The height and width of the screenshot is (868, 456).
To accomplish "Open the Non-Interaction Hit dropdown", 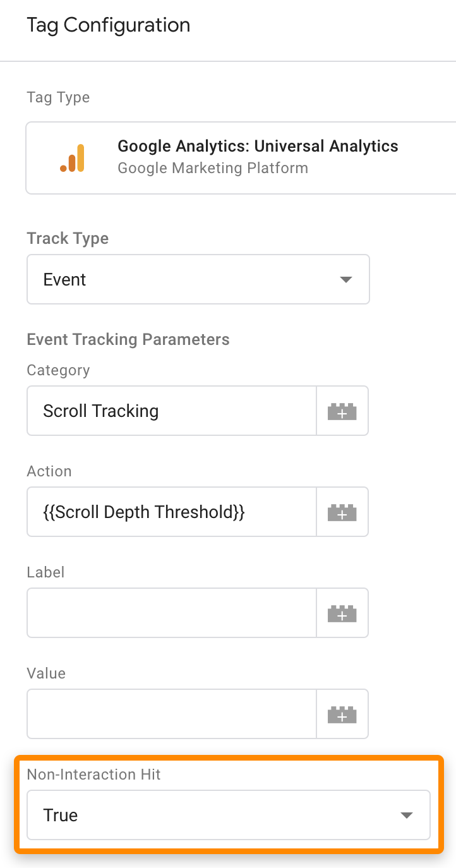I will point(228,815).
